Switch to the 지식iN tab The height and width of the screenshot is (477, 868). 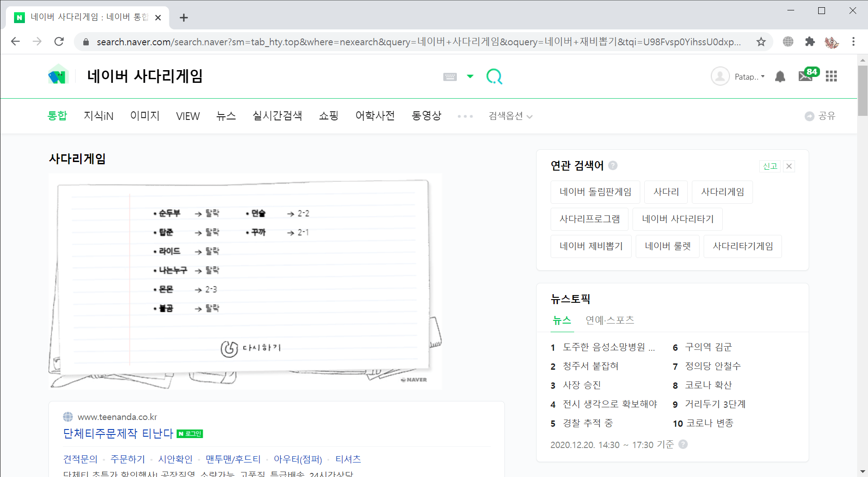(x=98, y=116)
